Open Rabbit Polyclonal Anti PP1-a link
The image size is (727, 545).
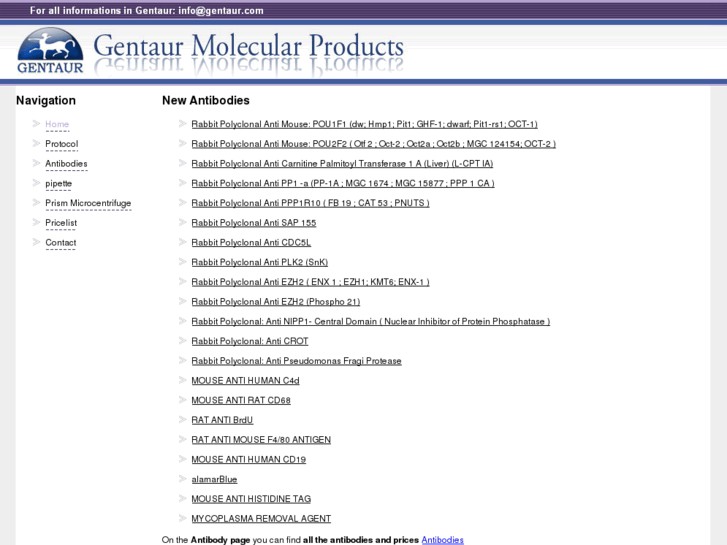(343, 184)
